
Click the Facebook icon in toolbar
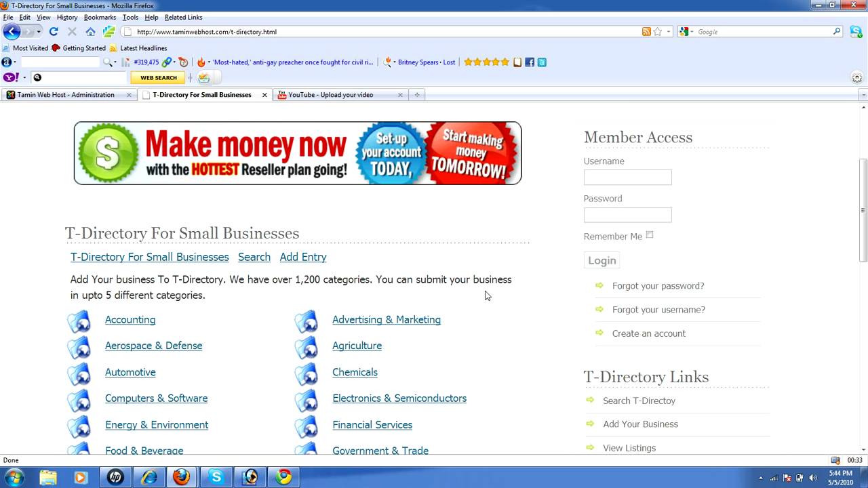pyautogui.click(x=530, y=62)
